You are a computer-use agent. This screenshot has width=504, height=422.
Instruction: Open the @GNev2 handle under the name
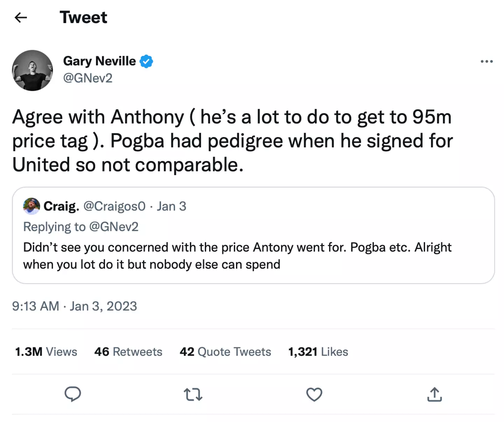87,78
